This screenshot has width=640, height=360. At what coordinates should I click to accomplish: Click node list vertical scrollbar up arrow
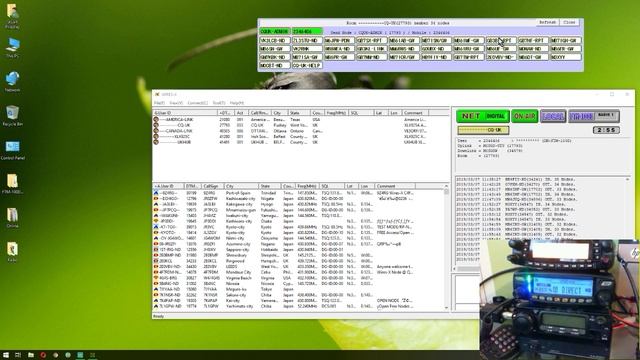446,187
